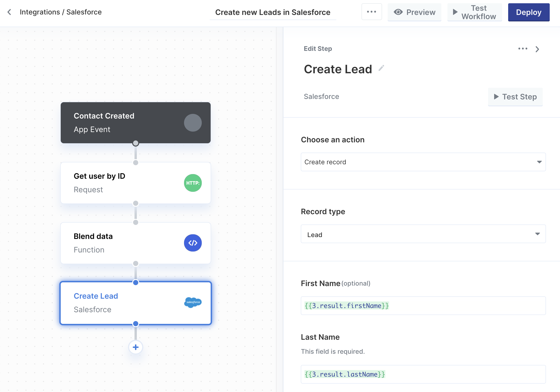Click the connector dot below Blend data
Image resolution: width=560 pixels, height=392 pixels.
(136, 263)
